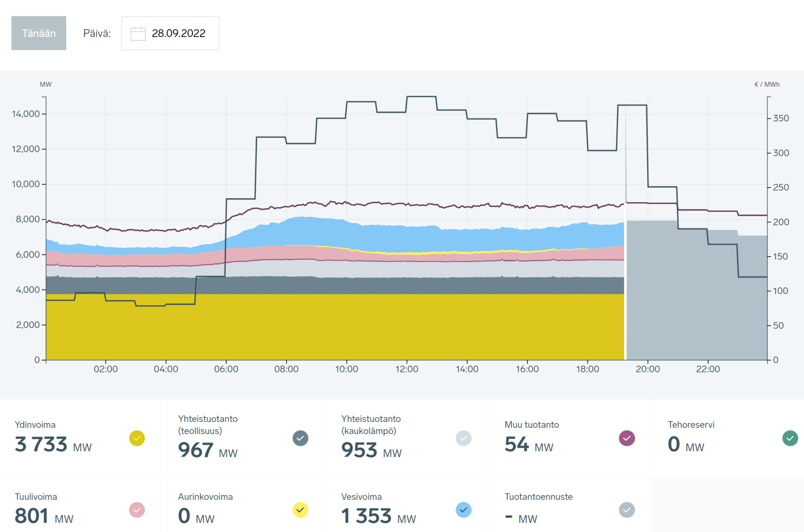Click the Tuulivoima label
804x532 pixels.
tap(36, 497)
